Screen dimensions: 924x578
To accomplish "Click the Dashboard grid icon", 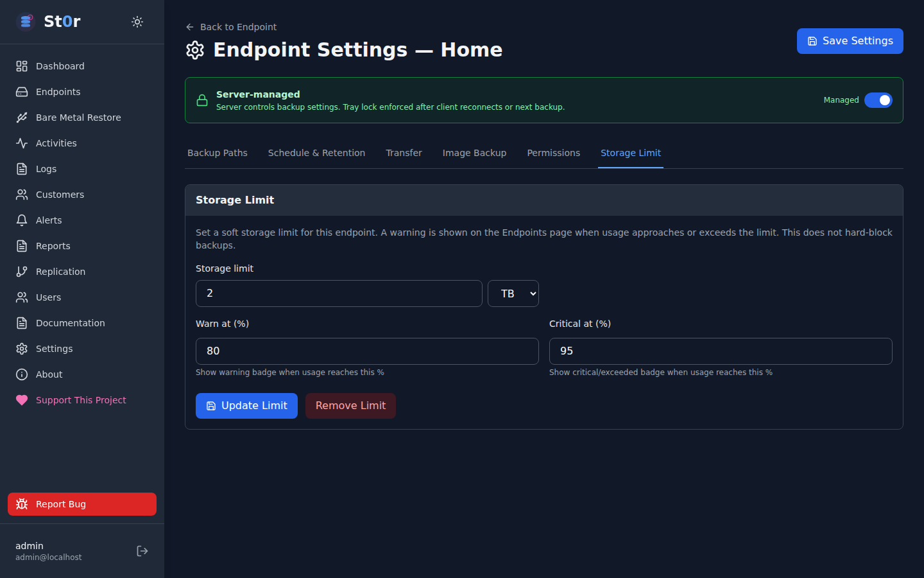I will [x=22, y=66].
